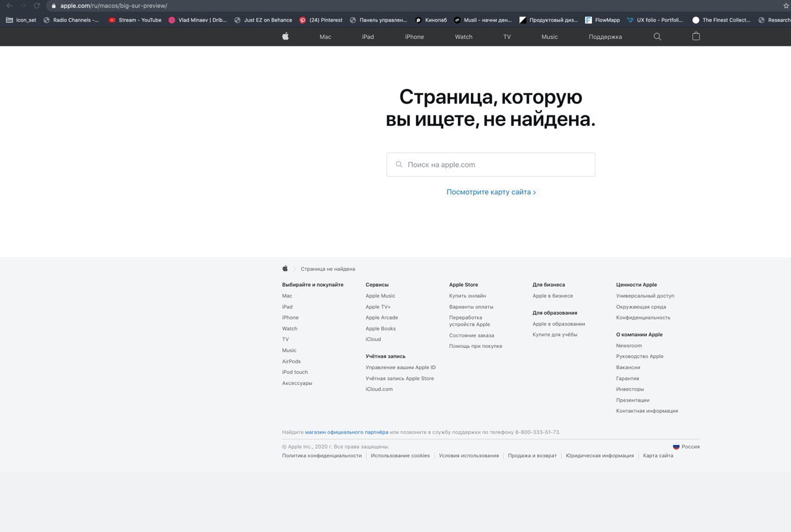Screen dimensions: 791x532
Task: Click the Apple logo in navigation bar
Action: pyautogui.click(x=286, y=36)
